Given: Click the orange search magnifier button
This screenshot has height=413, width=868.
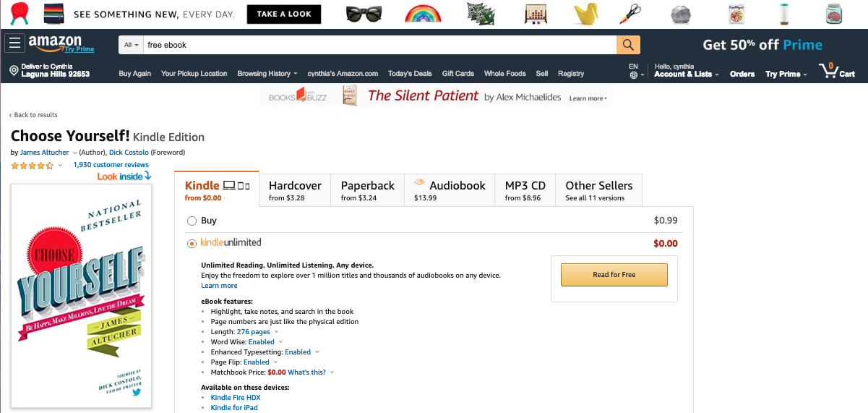Looking at the screenshot, I should (x=628, y=45).
